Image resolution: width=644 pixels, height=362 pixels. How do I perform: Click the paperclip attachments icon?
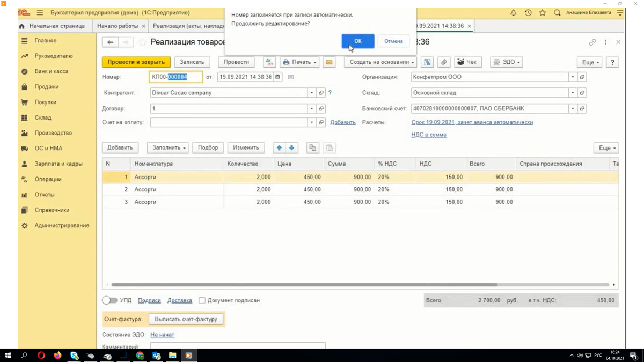[444, 62]
